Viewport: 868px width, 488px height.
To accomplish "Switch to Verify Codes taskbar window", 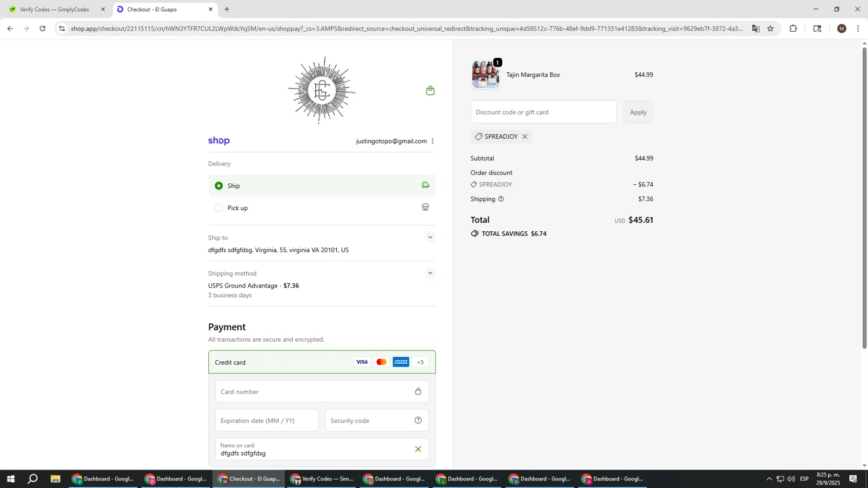I will click(x=322, y=479).
